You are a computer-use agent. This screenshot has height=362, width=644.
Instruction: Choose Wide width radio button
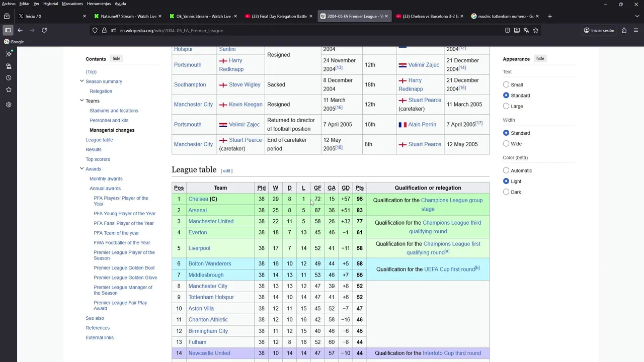coord(506,144)
